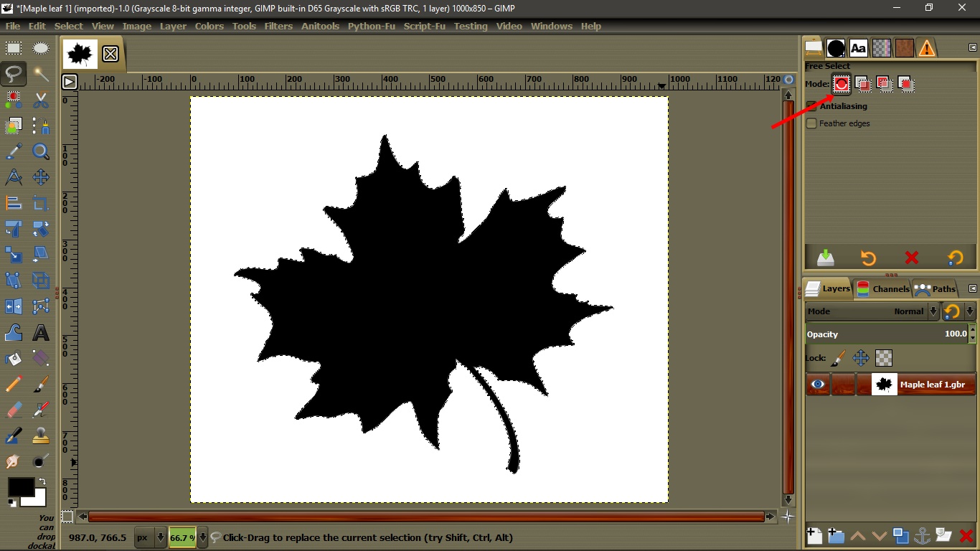
Task: Select Add to selection mode button
Action: (863, 84)
